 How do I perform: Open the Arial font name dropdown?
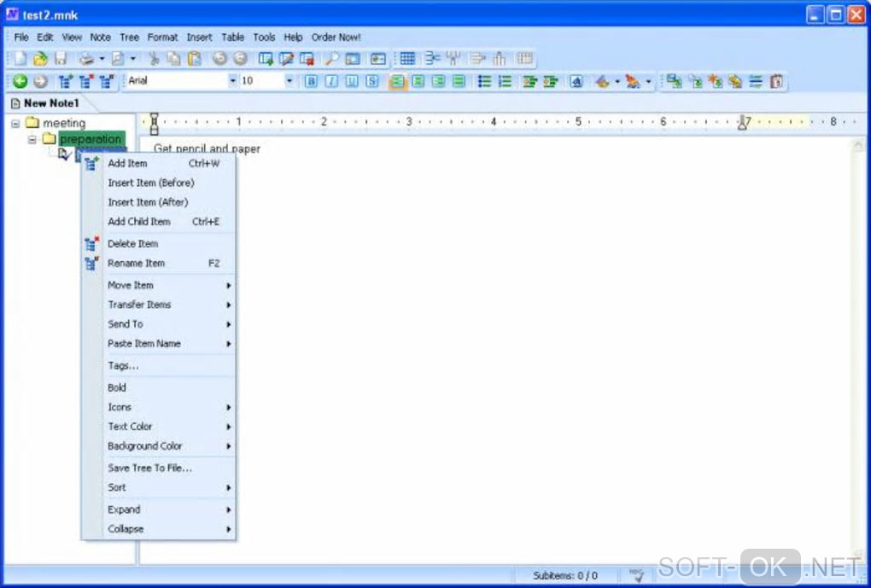point(232,81)
